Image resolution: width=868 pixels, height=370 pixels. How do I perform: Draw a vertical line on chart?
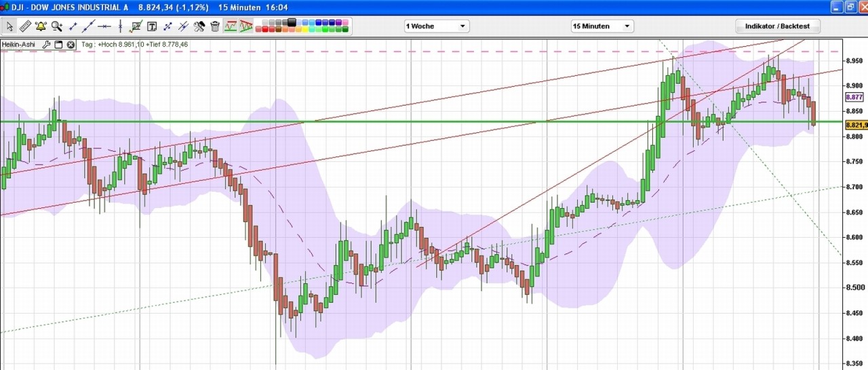coord(120,26)
